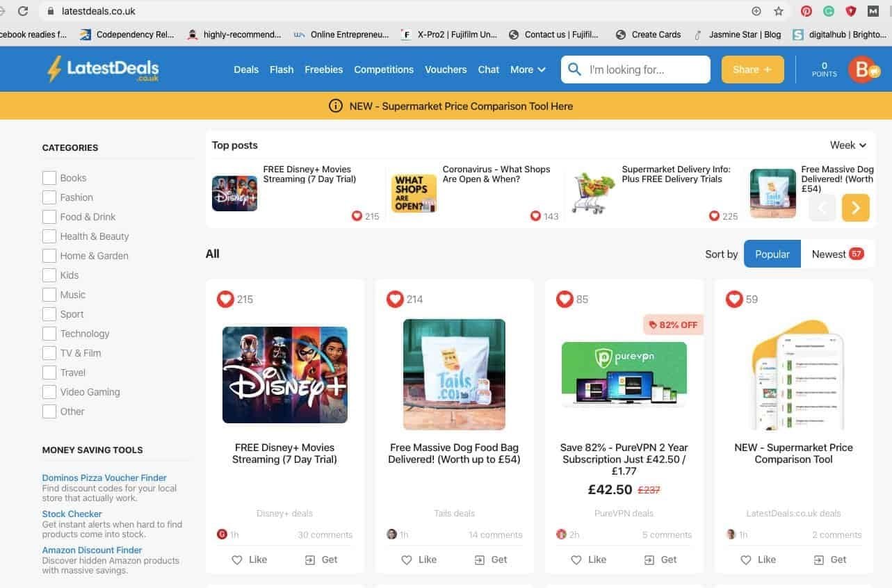The height and width of the screenshot is (588, 892).
Task: Click the Gmail M extension icon
Action: click(x=873, y=11)
